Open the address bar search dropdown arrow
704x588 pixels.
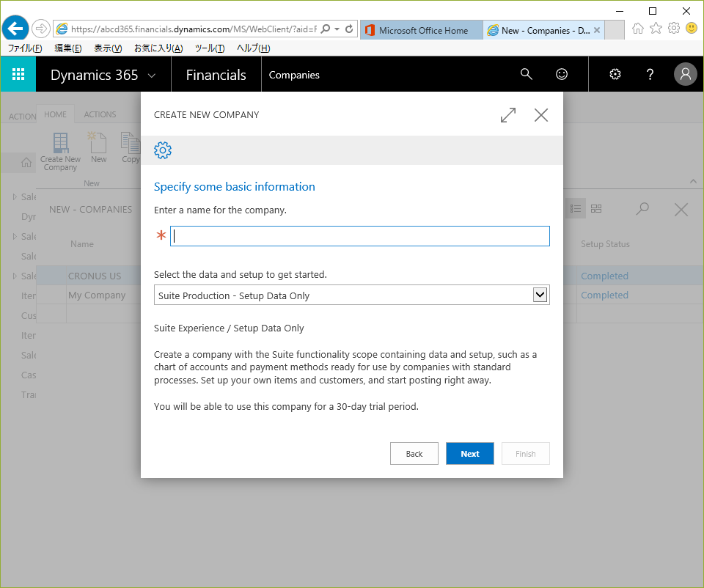point(337,29)
